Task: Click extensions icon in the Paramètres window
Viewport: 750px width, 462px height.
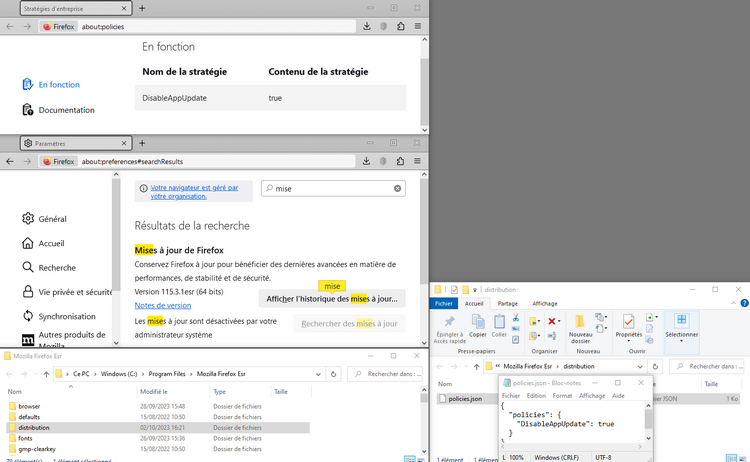Action: pos(400,161)
